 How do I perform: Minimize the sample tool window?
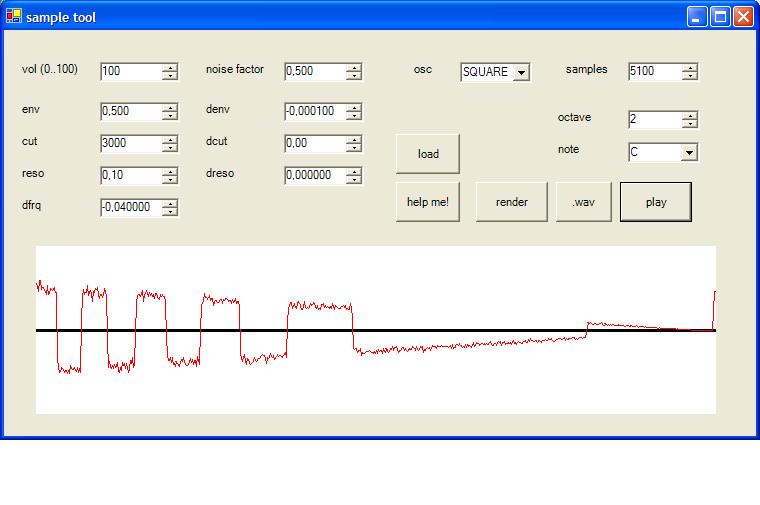tap(697, 17)
